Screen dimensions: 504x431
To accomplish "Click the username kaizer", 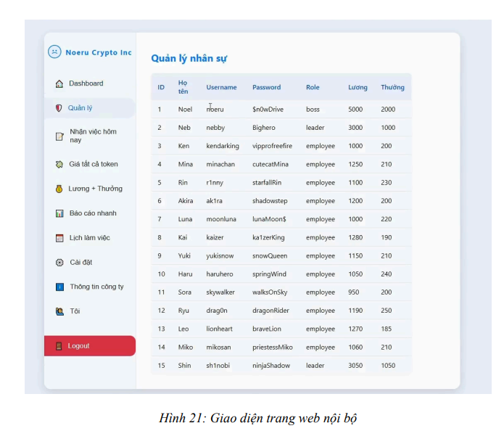I will click(215, 238).
